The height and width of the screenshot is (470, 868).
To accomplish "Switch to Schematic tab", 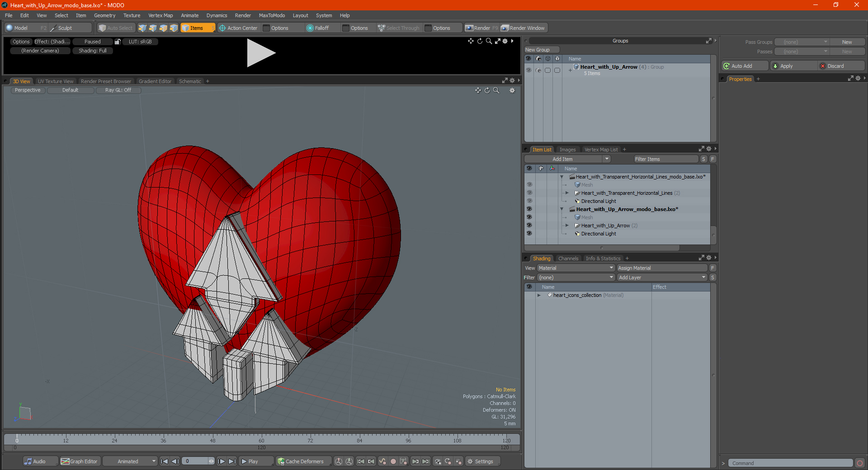I will click(x=190, y=81).
